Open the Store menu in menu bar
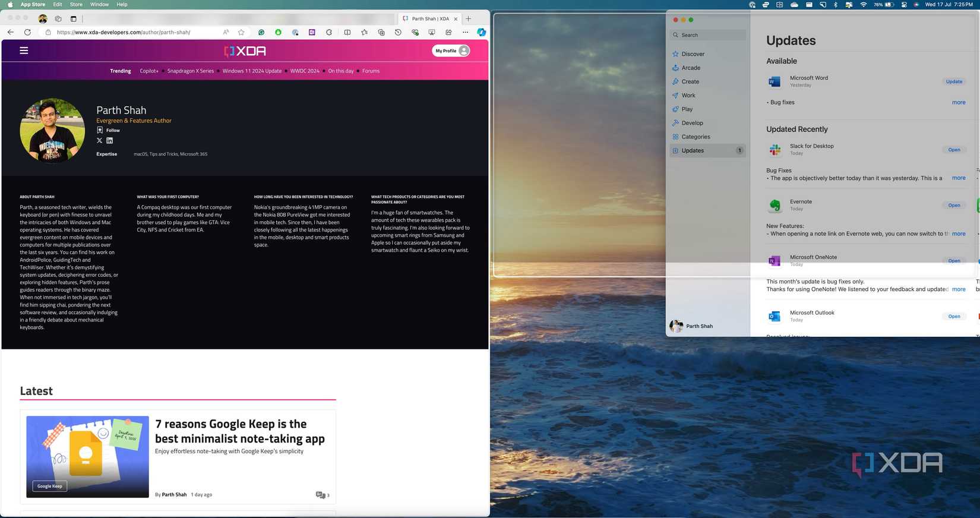 76,5
